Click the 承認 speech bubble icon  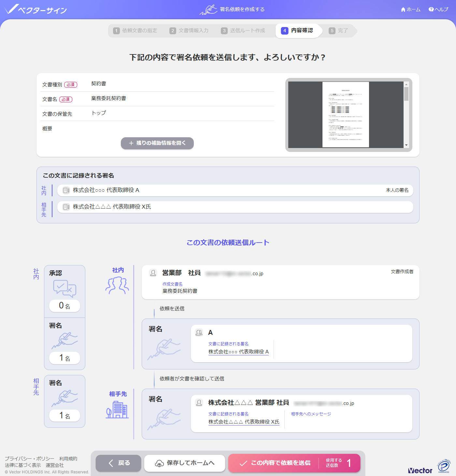[x=64, y=289]
